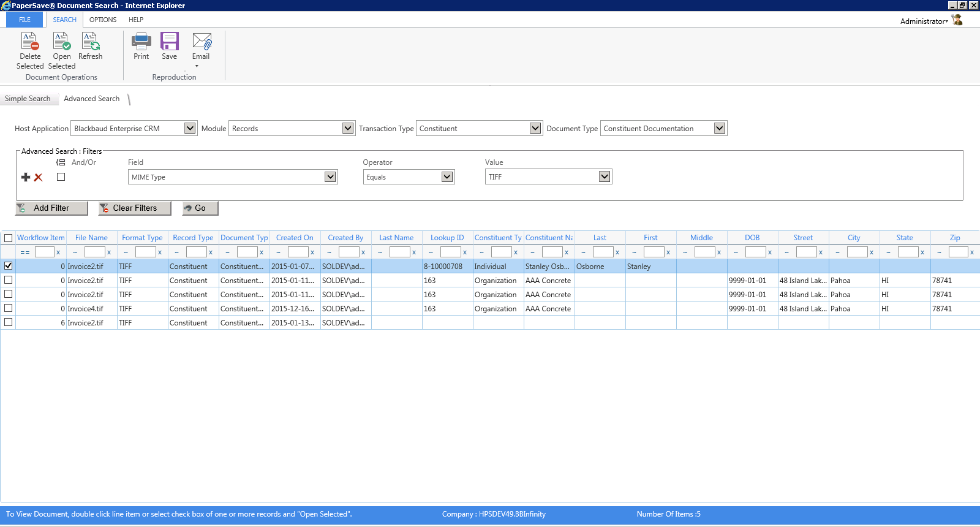Clear the DOB column filter x

coord(770,252)
